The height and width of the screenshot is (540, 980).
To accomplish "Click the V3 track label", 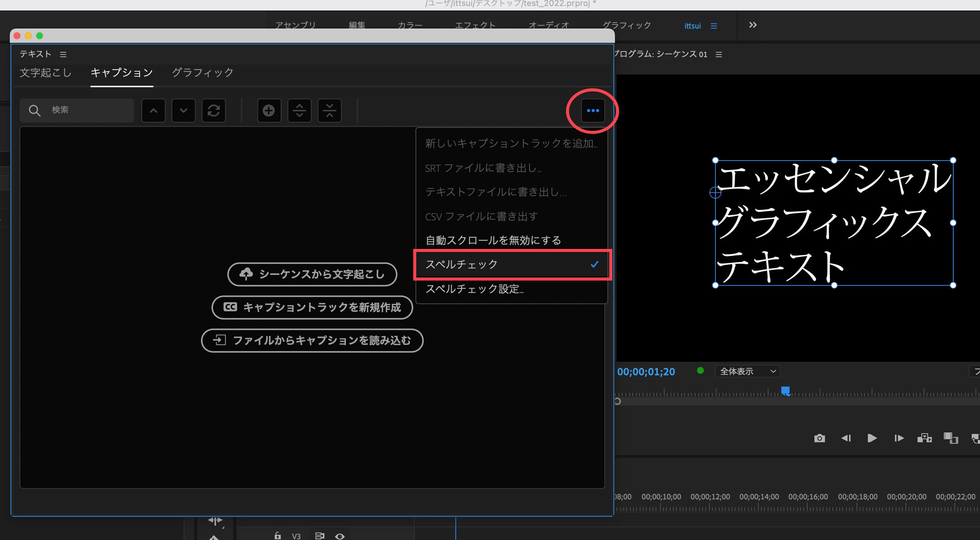I will click(296, 536).
